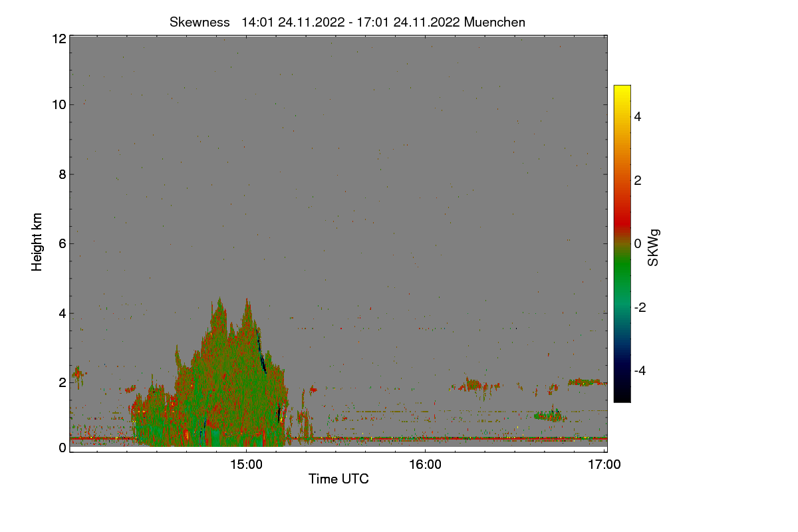This screenshot has width=798, height=532.
Task: Click the height axis label 4
Action: pos(63,313)
